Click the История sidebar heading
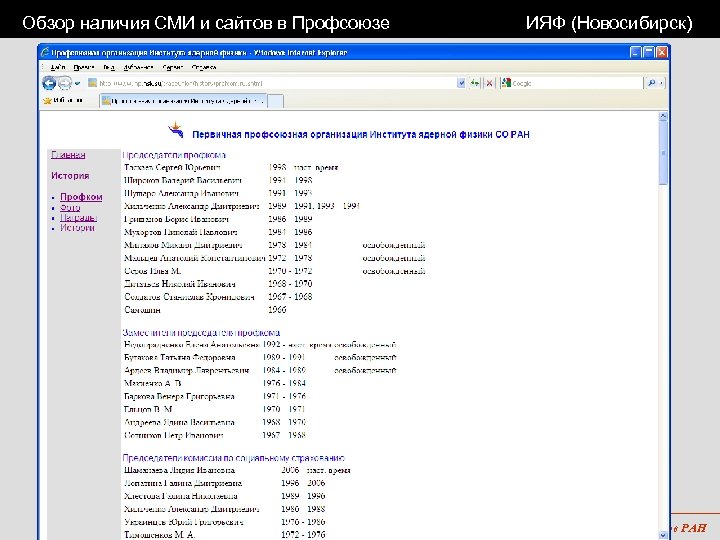The height and width of the screenshot is (540, 720). [70, 175]
